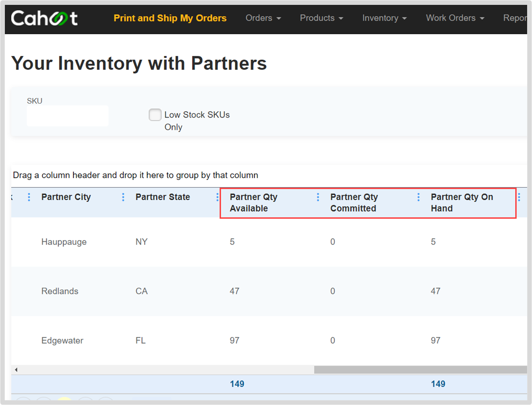Click the Qty On Hand total 149
This screenshot has width=532, height=405.
coord(438,384)
